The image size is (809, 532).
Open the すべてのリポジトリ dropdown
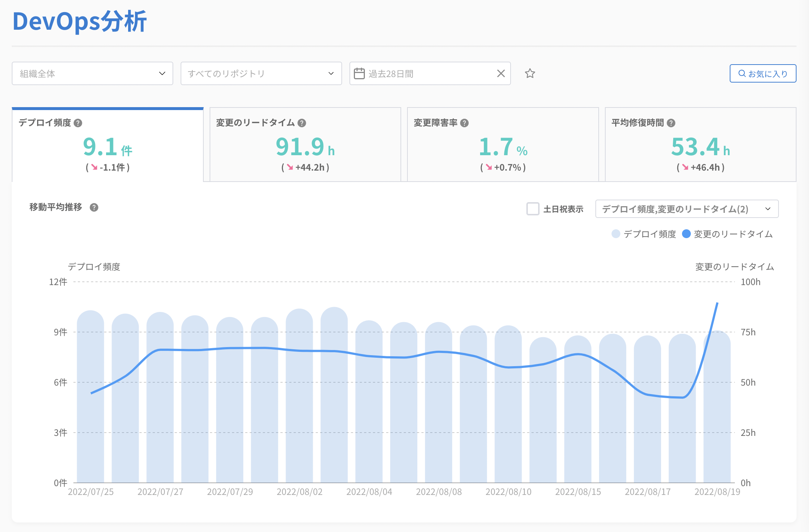pyautogui.click(x=261, y=73)
